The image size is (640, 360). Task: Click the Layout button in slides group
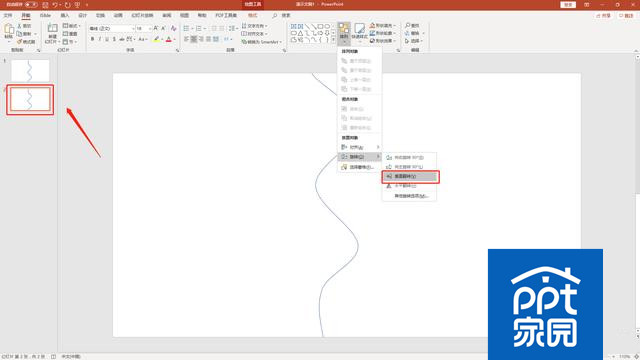(x=72, y=26)
